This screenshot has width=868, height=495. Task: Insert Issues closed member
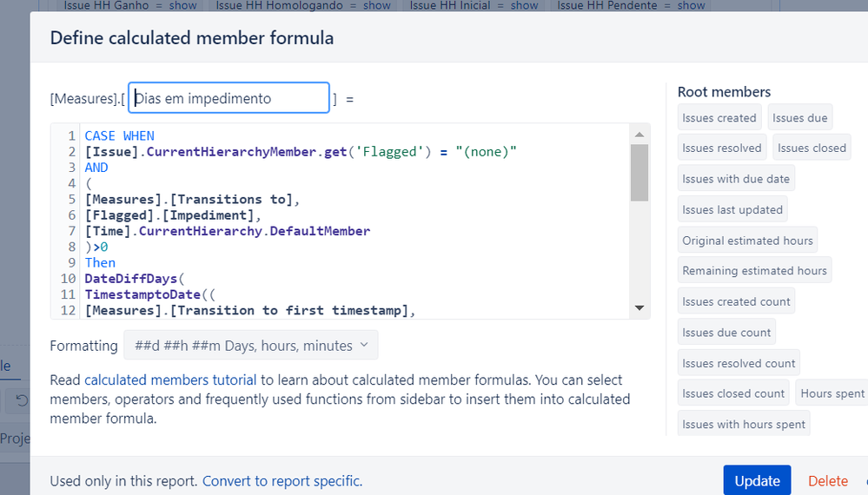812,148
